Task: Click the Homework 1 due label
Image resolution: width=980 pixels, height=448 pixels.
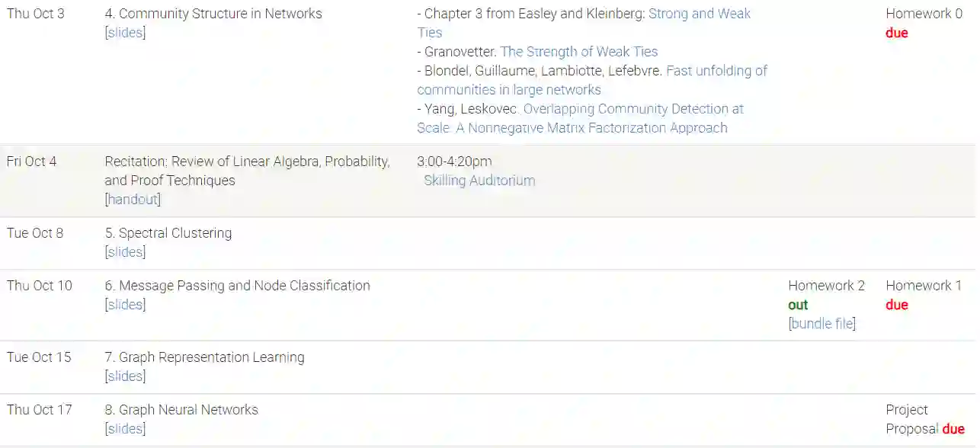Action: [x=896, y=305]
